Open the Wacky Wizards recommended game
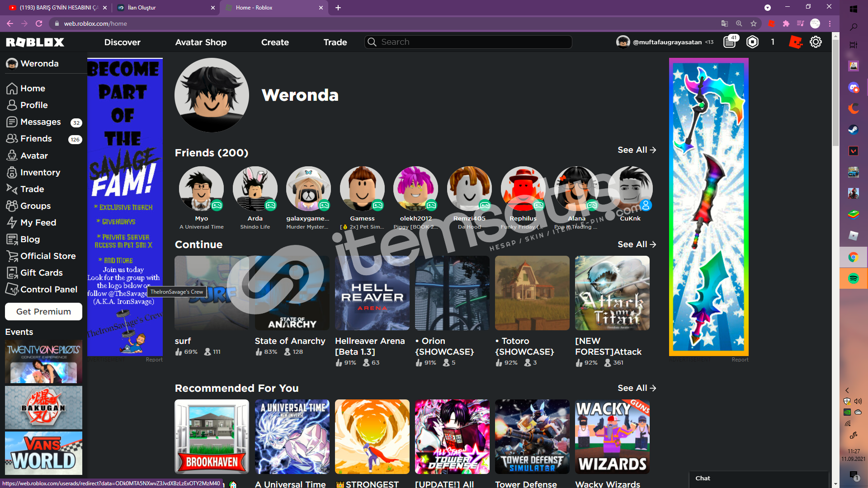Viewport: 868px width, 488px height. point(612,436)
